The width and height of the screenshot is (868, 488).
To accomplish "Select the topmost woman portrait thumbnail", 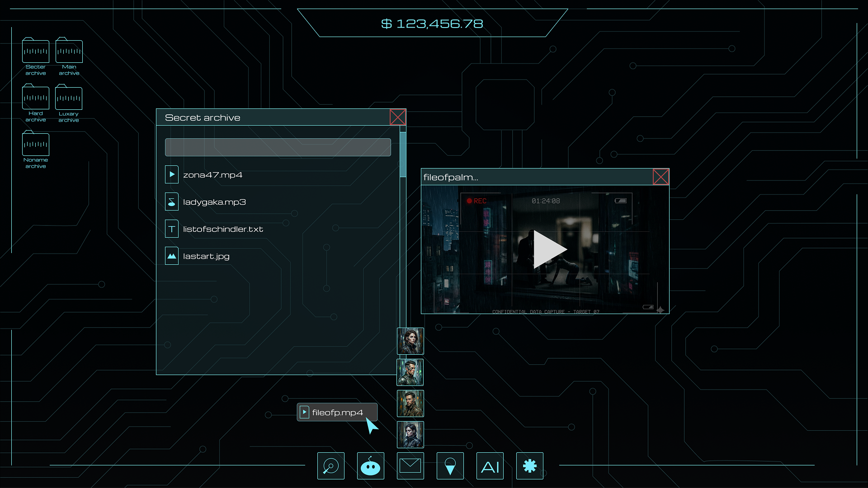I will coord(410,341).
